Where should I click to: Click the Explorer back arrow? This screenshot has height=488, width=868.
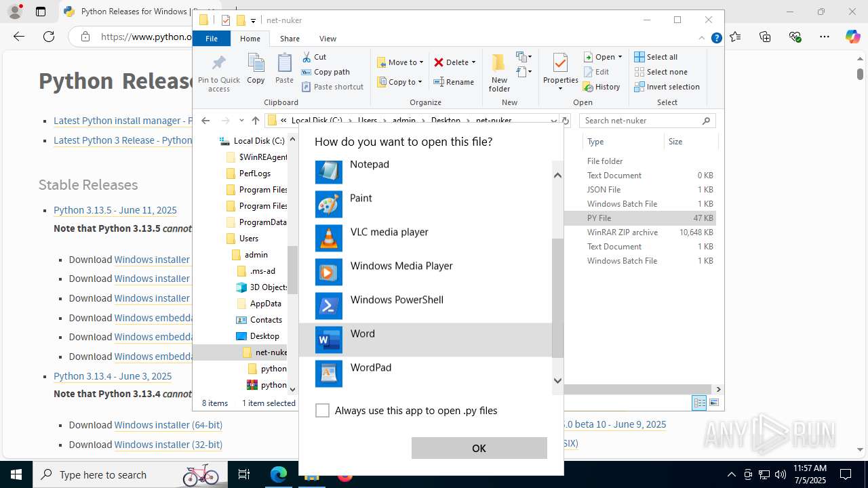point(205,121)
